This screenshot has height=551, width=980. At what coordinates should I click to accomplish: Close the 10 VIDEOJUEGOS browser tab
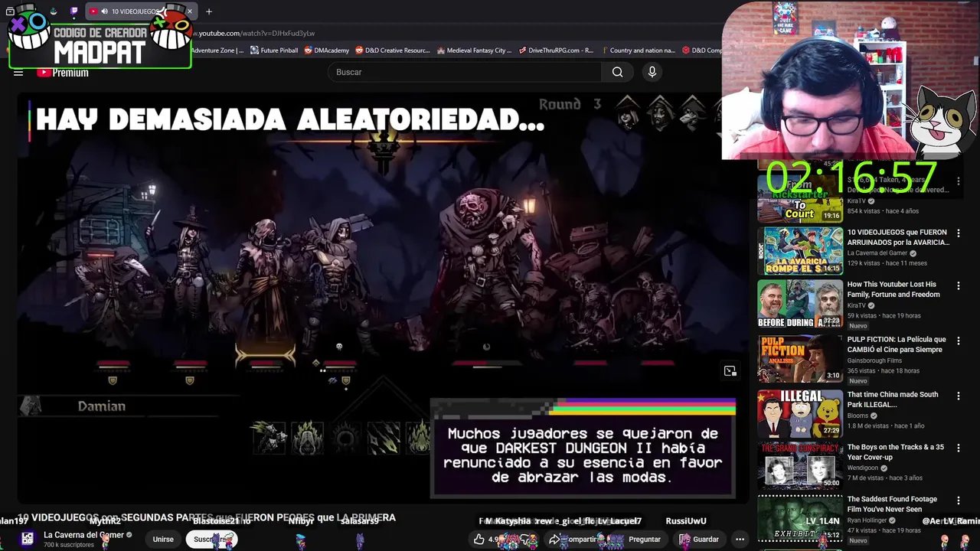tap(189, 11)
